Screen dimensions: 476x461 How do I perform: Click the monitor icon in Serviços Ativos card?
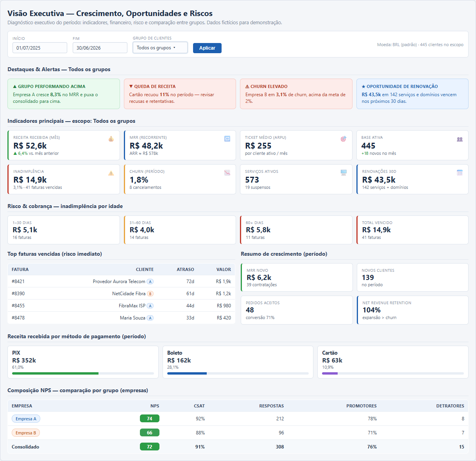[344, 173]
